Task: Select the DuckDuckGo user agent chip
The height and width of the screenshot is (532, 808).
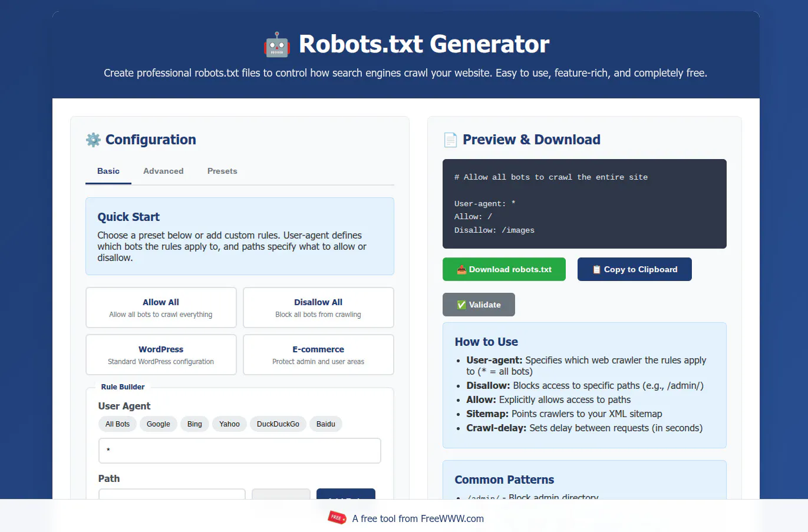Action: point(278,424)
